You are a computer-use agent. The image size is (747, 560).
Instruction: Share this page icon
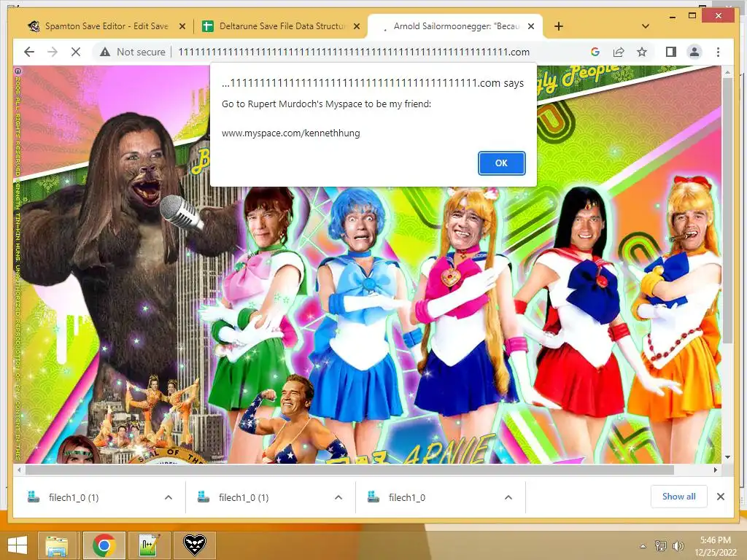tap(619, 52)
